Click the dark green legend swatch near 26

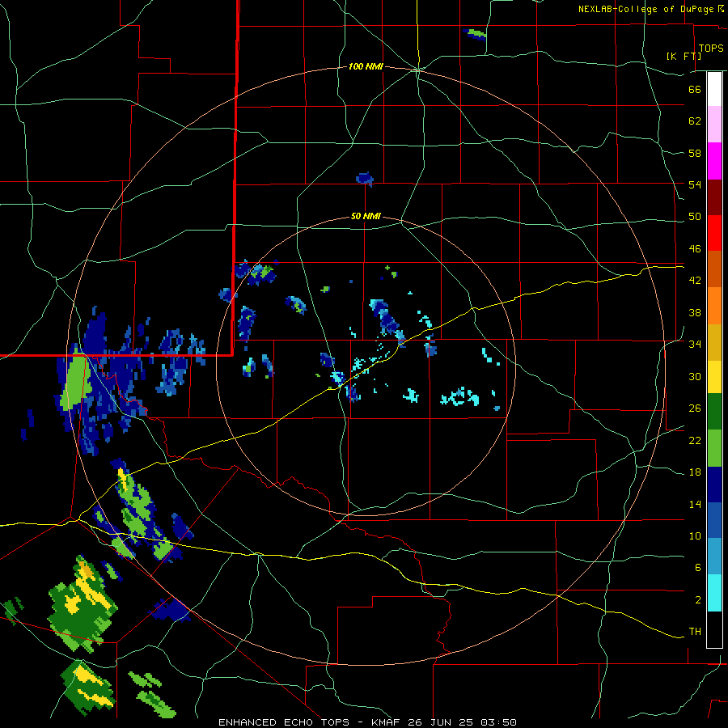pos(714,412)
